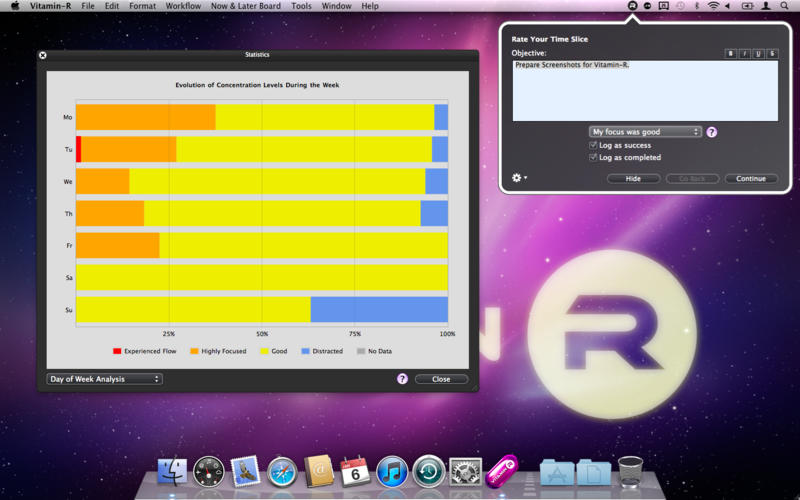Open Vitamin-R pill icon in Dock
The image size is (800, 500).
[x=500, y=469]
